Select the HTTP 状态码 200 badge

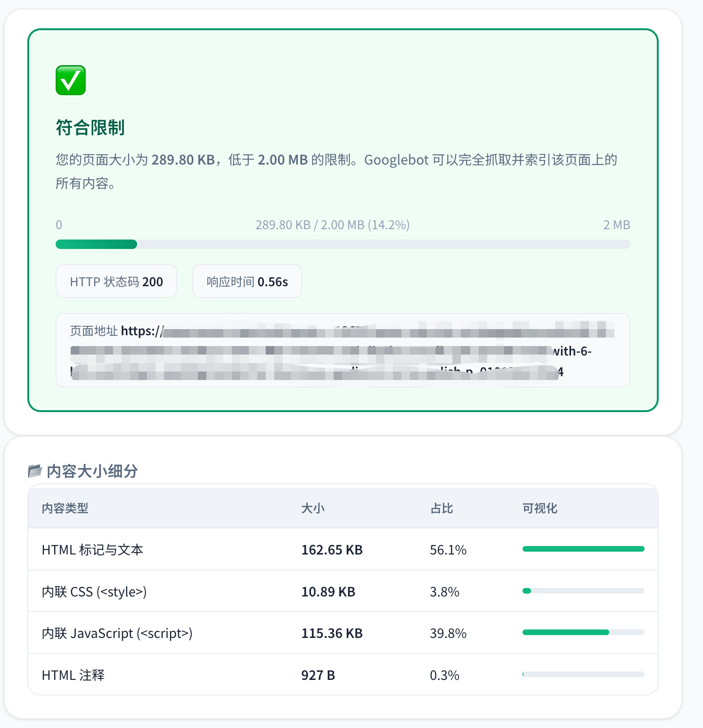tap(116, 281)
